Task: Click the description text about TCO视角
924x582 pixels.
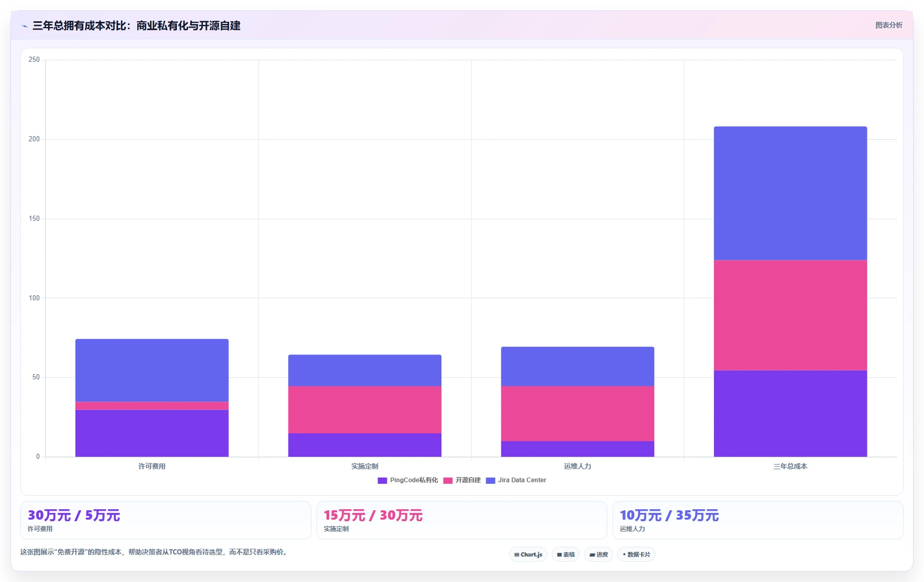Action: pyautogui.click(x=154, y=552)
